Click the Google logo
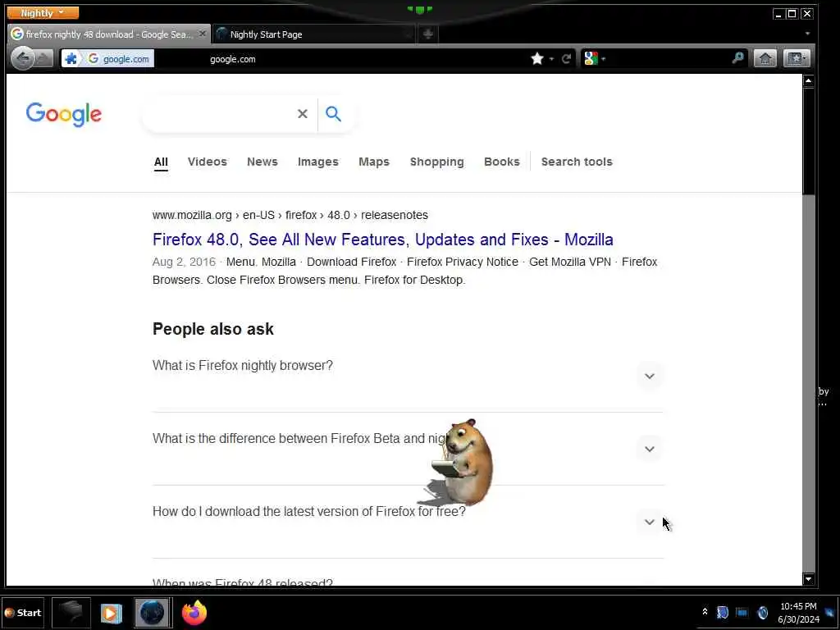Screen dimensions: 840x630 click(x=64, y=114)
